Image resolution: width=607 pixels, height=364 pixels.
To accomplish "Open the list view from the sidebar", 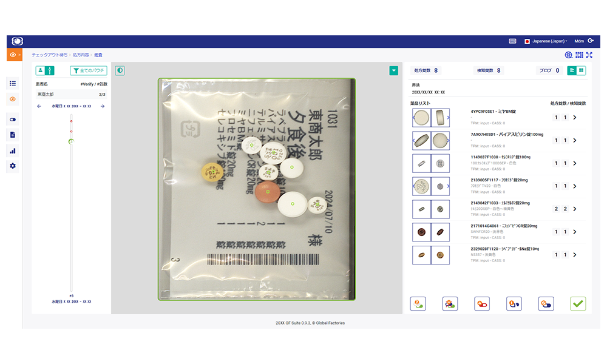I will pyautogui.click(x=13, y=84).
